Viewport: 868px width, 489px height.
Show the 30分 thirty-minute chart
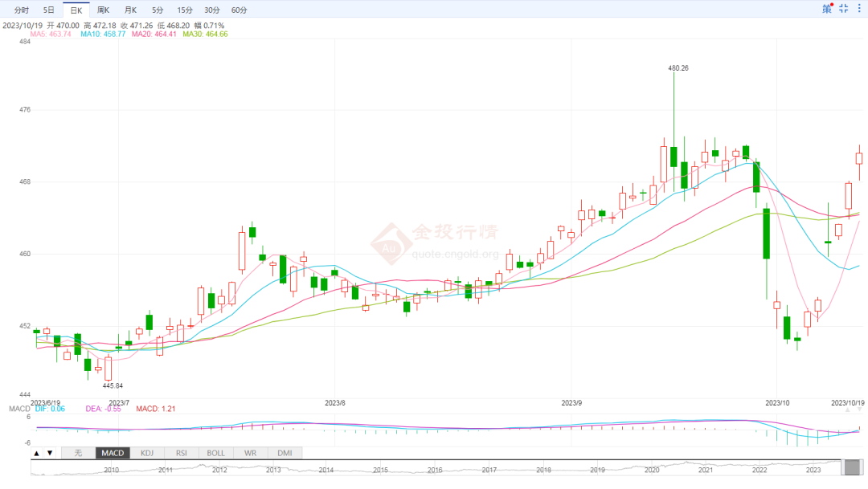pyautogui.click(x=212, y=10)
